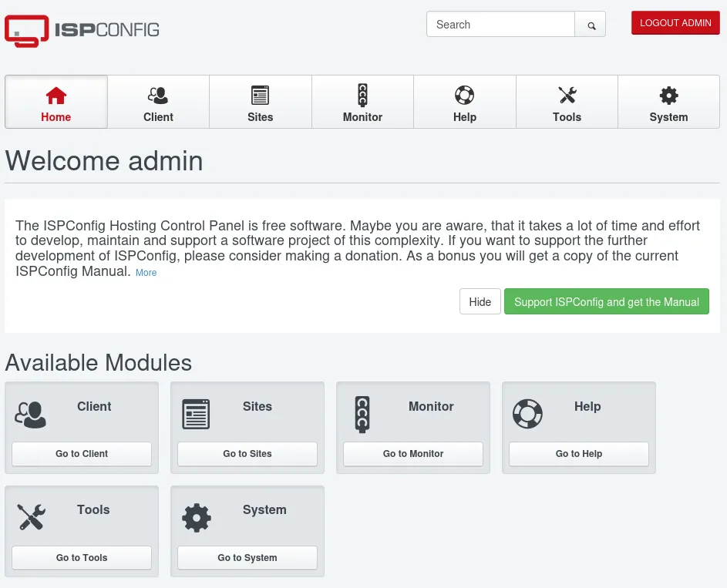Image resolution: width=727 pixels, height=588 pixels.
Task: Follow the More link in the notice
Action: [146, 273]
